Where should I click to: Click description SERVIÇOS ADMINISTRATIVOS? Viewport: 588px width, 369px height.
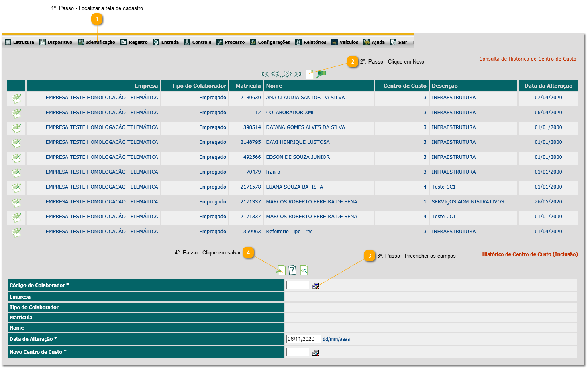[468, 202]
